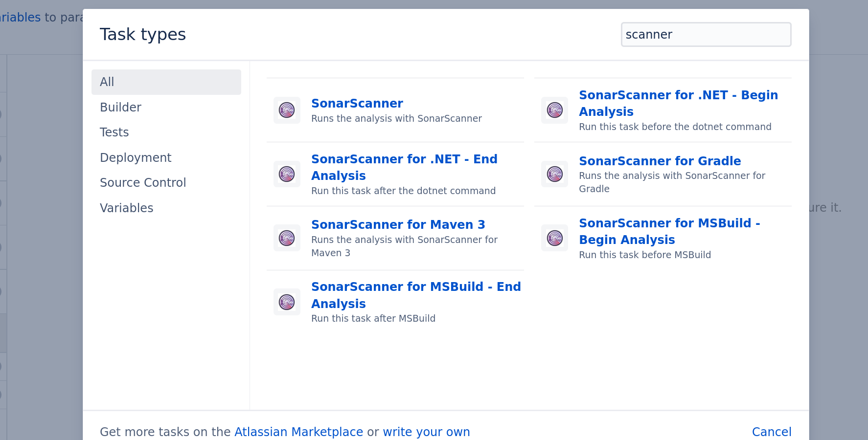Select the Deployment category
This screenshot has width=868, height=440.
(136, 157)
